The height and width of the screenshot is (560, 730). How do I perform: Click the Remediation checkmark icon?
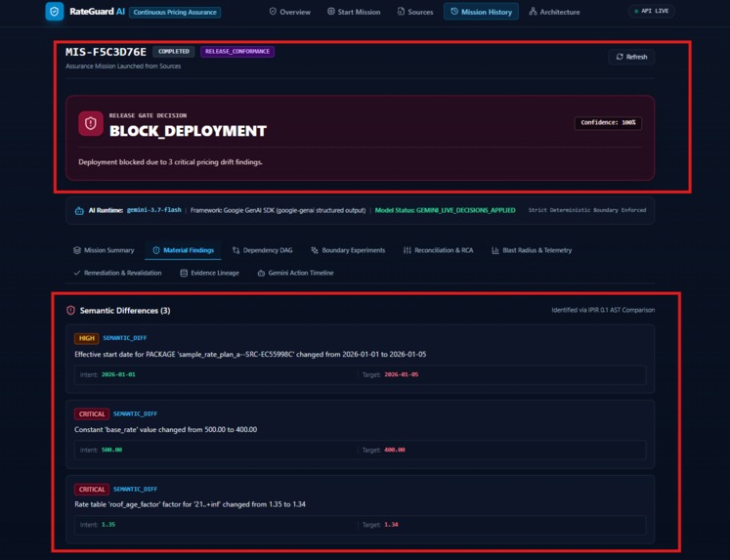(x=77, y=273)
